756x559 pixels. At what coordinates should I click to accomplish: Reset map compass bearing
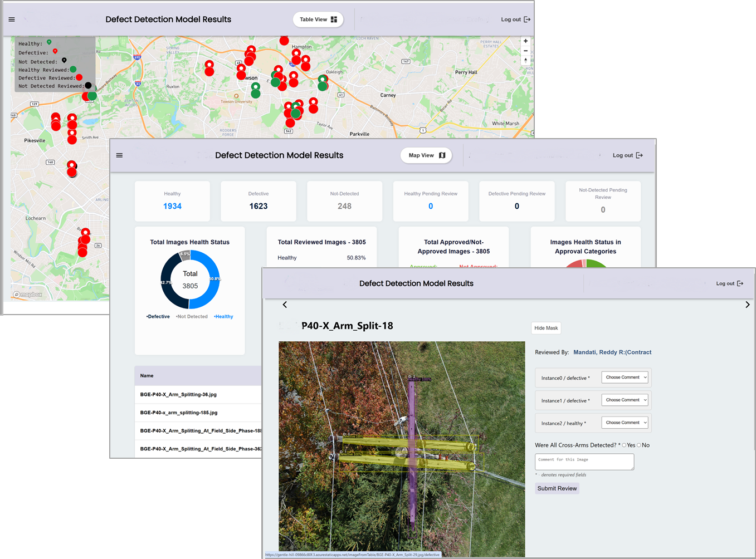coord(525,60)
